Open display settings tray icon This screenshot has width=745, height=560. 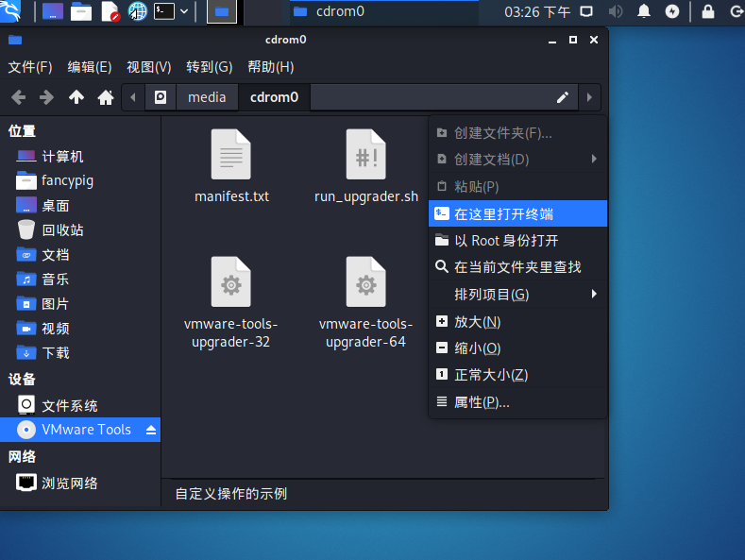(x=586, y=11)
